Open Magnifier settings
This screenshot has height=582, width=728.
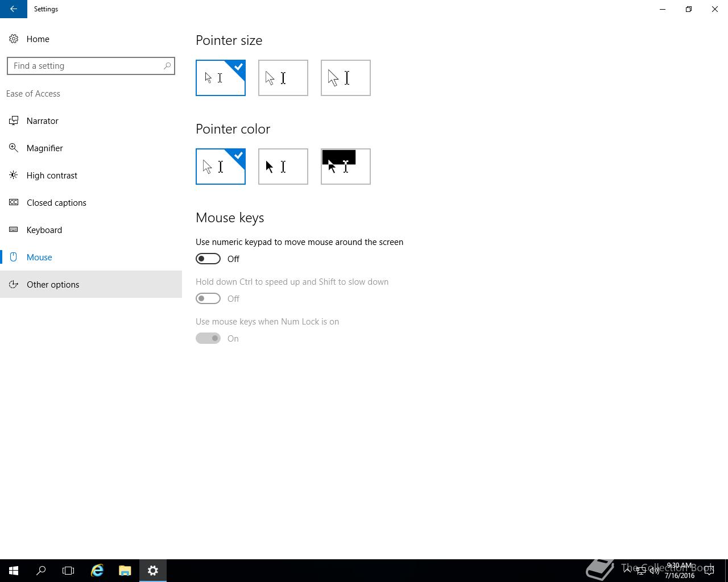(x=91, y=148)
